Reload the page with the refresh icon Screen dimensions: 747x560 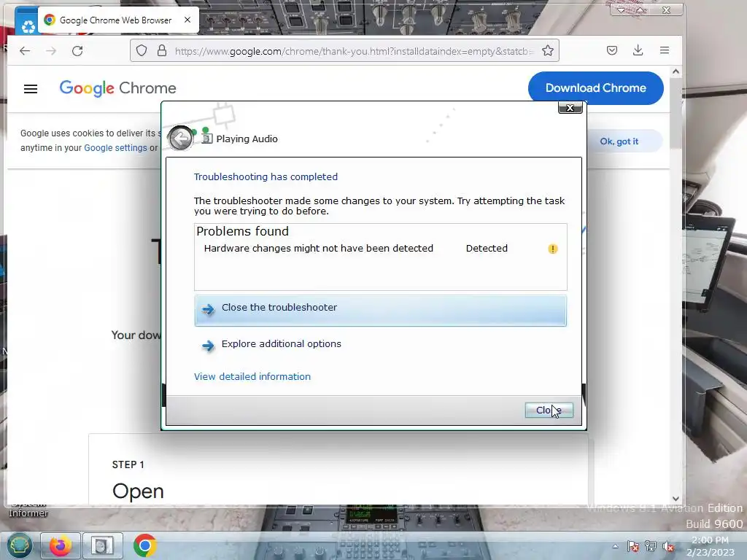tap(77, 50)
